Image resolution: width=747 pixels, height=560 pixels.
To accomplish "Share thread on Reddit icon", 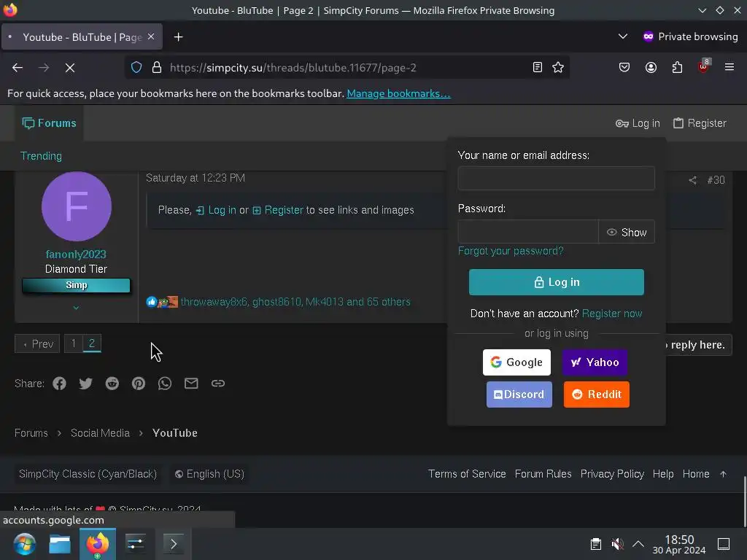I will (x=112, y=384).
